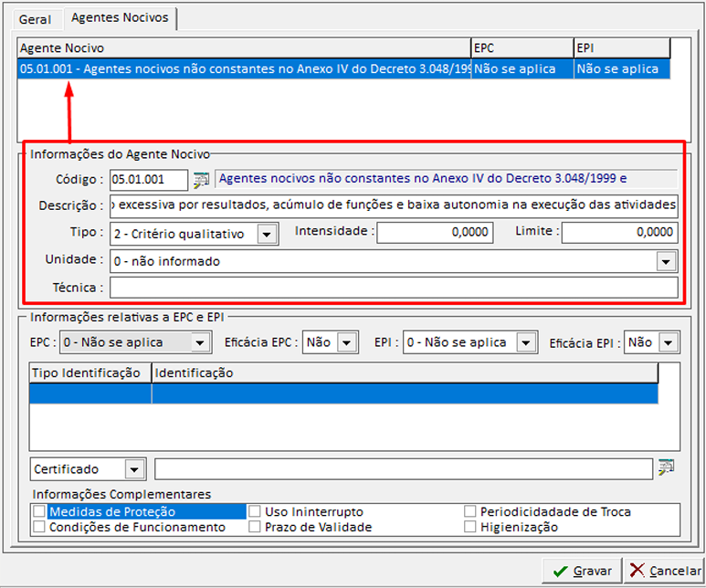Switch to the Geral tab
Screen dimensions: 706x588
click(x=36, y=19)
